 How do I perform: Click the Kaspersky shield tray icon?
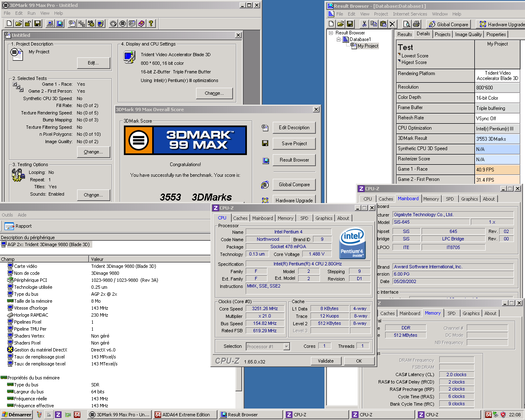(503, 415)
